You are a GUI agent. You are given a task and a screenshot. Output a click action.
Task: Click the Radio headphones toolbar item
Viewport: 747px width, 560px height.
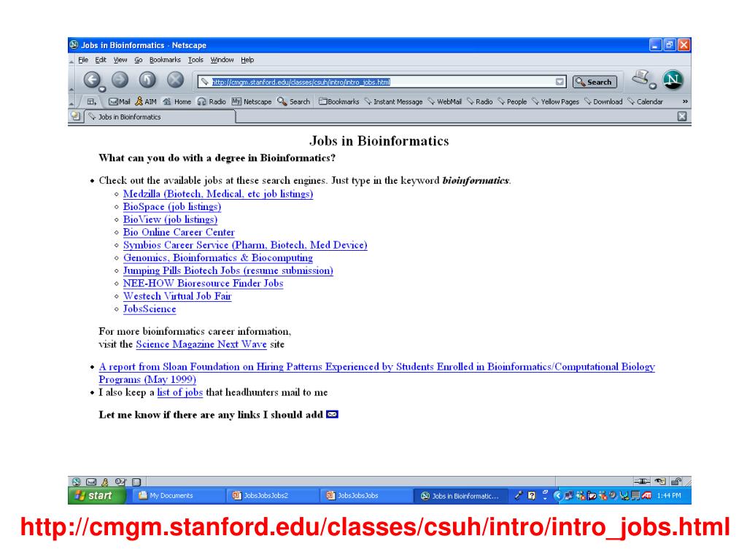[212, 102]
